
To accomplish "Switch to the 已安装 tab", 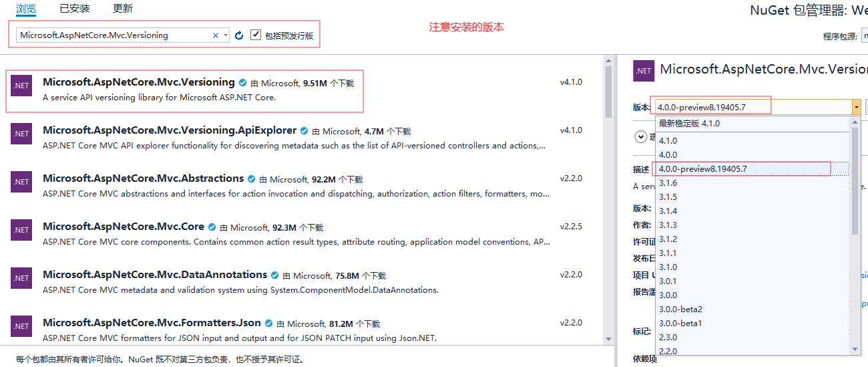I will [74, 9].
